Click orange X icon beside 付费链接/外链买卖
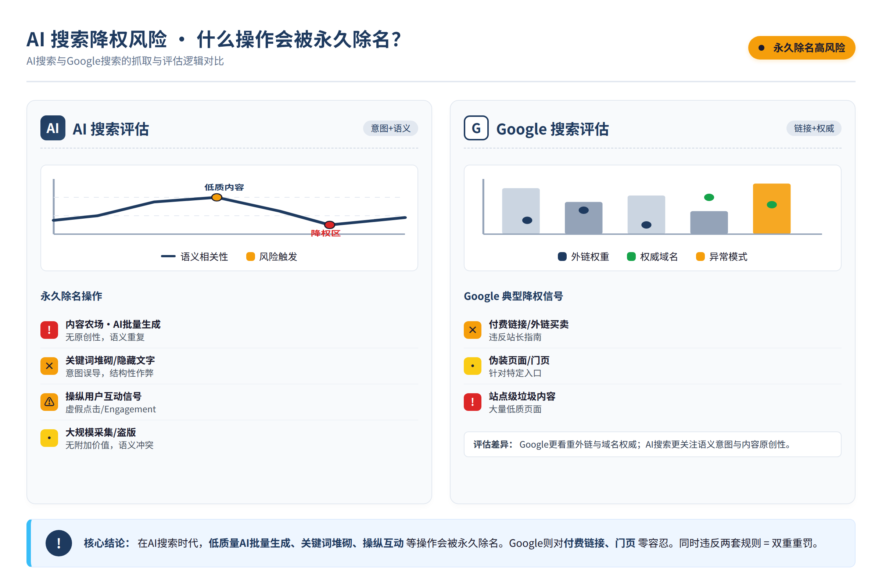Screen dimensions: 882x588 click(x=473, y=330)
